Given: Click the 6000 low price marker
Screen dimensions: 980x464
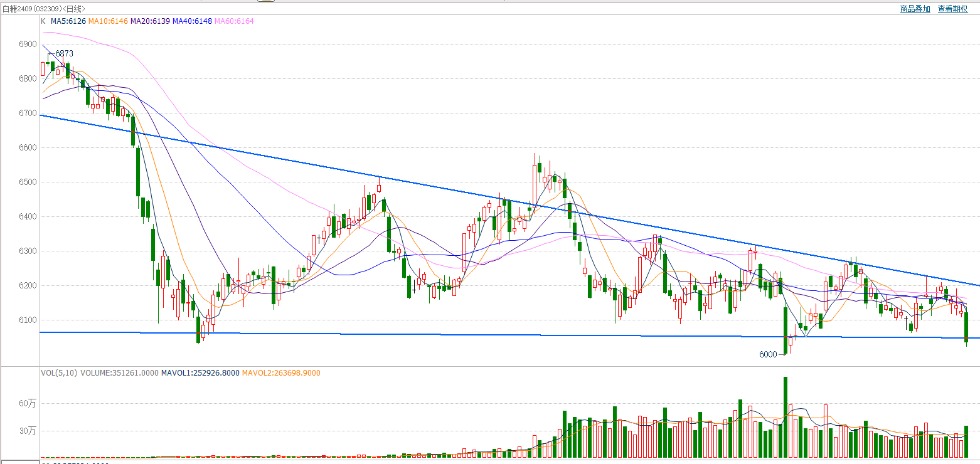Looking at the screenshot, I should [x=768, y=354].
